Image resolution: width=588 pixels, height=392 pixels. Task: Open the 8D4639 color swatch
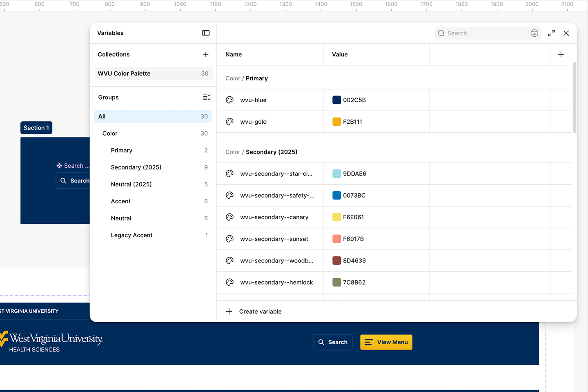tap(337, 261)
